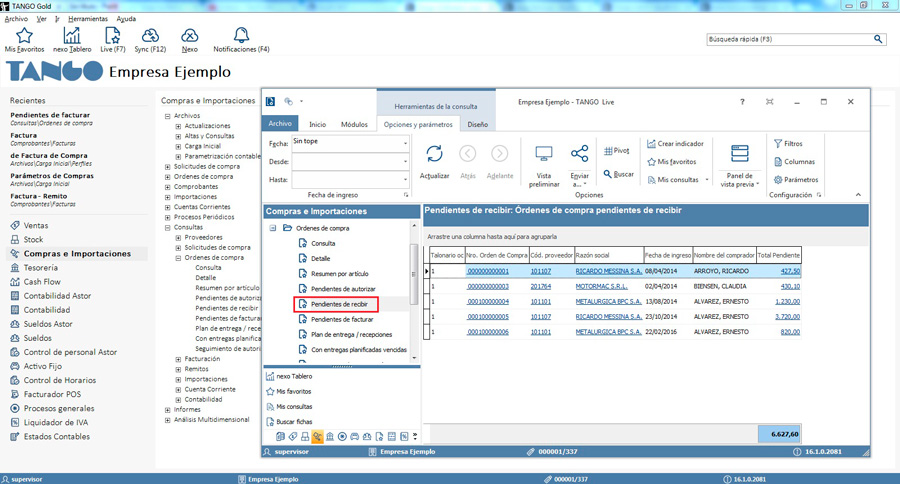
Task: Open Mis Favoritos star icon in toolbar
Action: (x=24, y=36)
